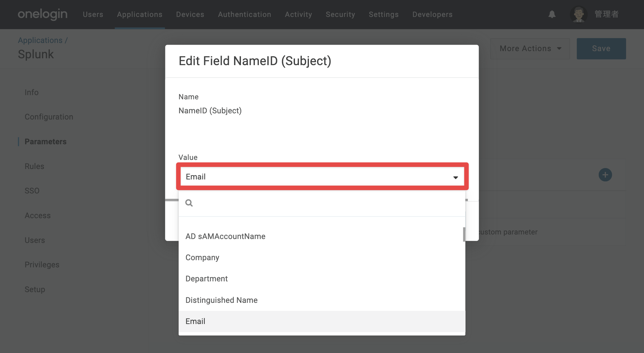644x353 pixels.
Task: Click the search magnifier icon in dropdown
Action: [x=189, y=203]
